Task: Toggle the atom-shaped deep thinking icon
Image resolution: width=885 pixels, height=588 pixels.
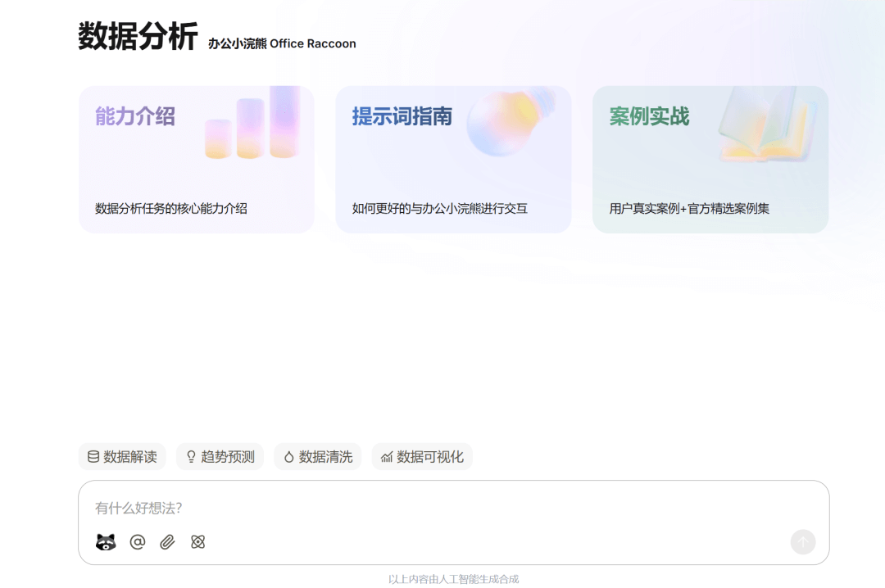Action: point(197,542)
